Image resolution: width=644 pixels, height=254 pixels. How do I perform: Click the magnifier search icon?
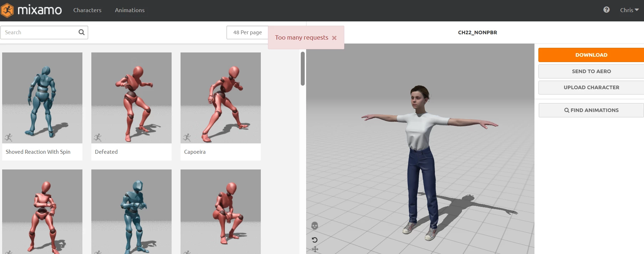coord(82,32)
